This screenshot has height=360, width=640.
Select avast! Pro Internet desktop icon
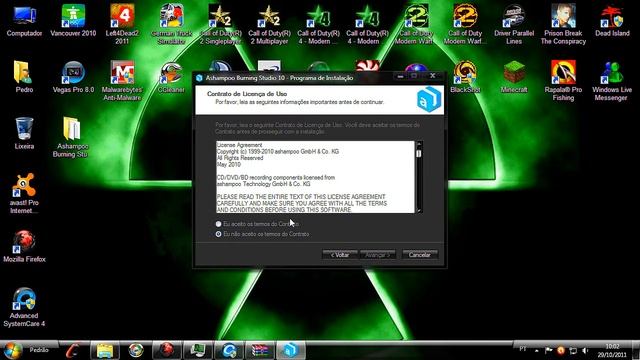coord(24,193)
